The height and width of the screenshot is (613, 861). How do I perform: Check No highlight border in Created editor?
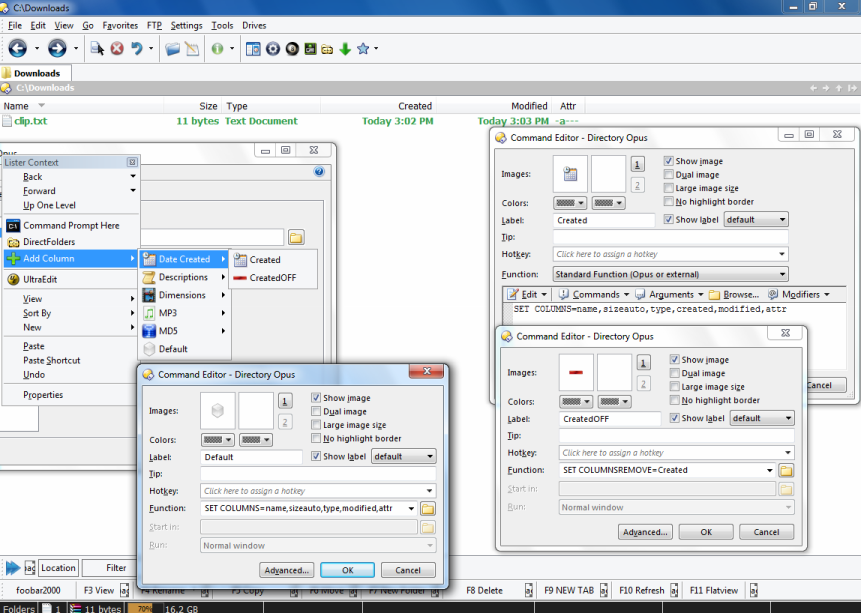pyautogui.click(x=669, y=201)
